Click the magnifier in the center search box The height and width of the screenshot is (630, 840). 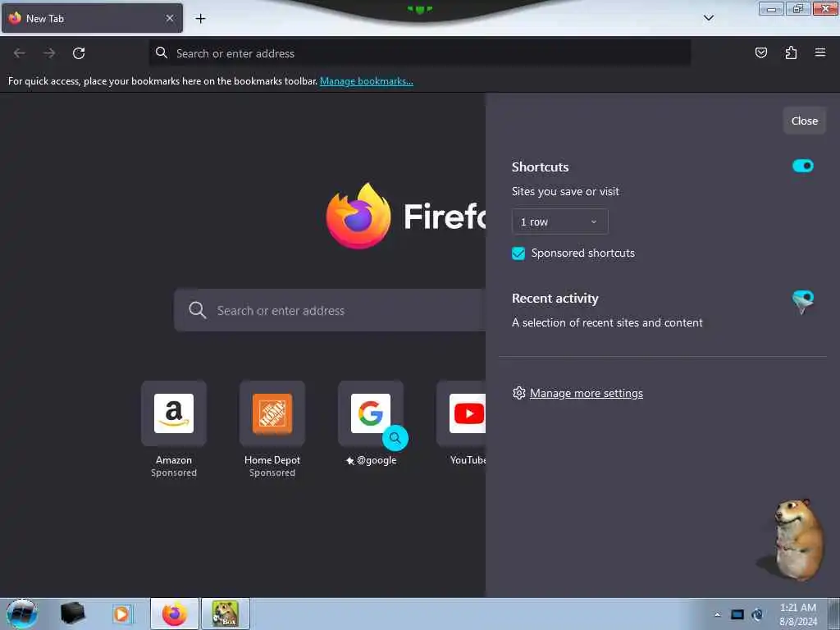(197, 310)
